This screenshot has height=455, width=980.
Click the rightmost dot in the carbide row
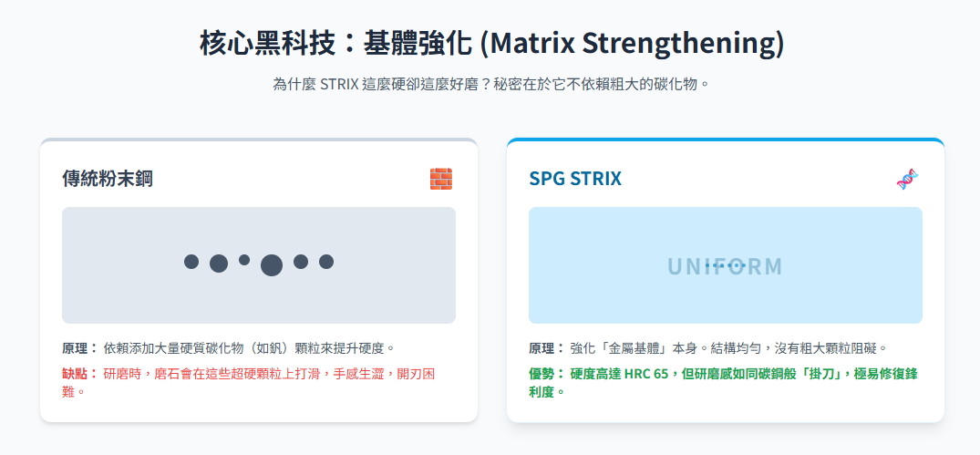[x=326, y=262]
